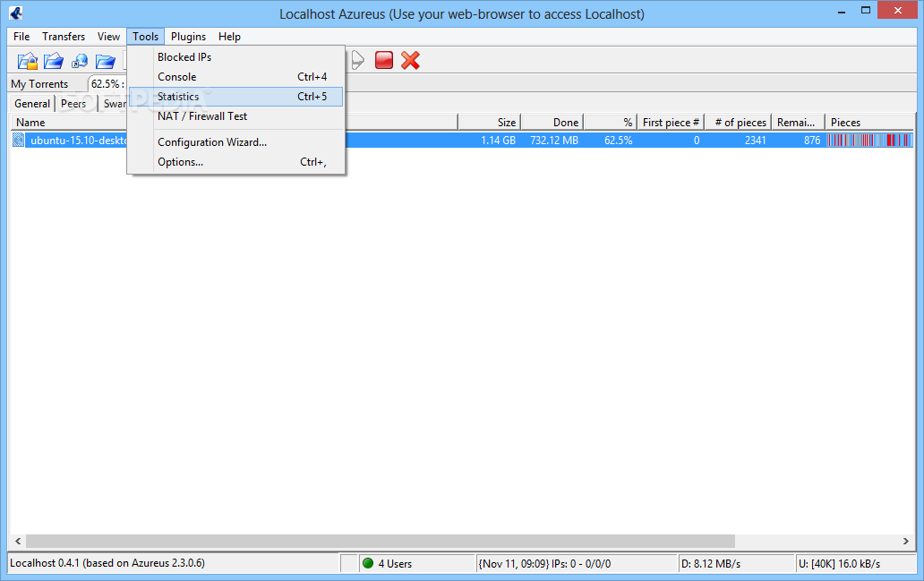
Task: Close the open Tools menu
Action: pyautogui.click(x=145, y=37)
